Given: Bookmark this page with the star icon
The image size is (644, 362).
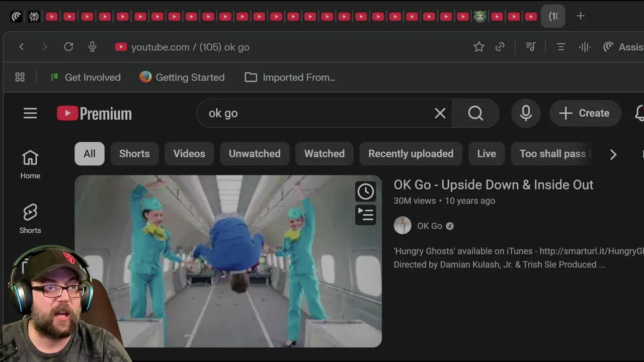Looking at the screenshot, I should tap(479, 47).
